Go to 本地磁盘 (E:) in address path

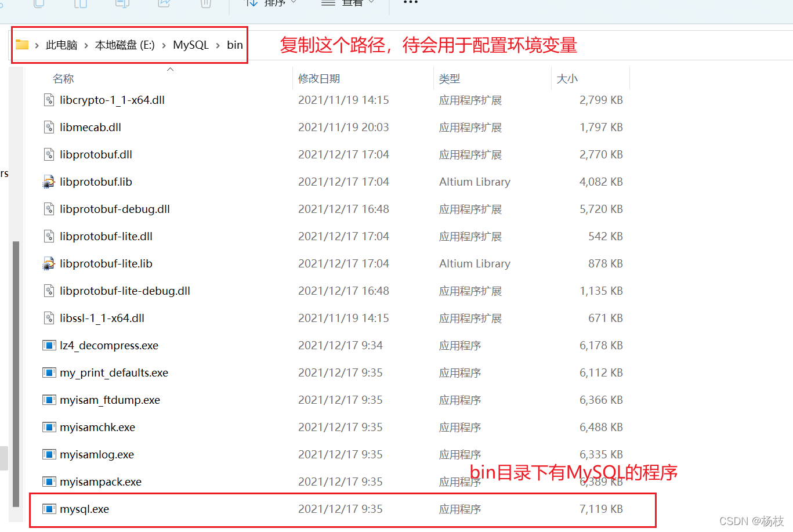click(125, 45)
